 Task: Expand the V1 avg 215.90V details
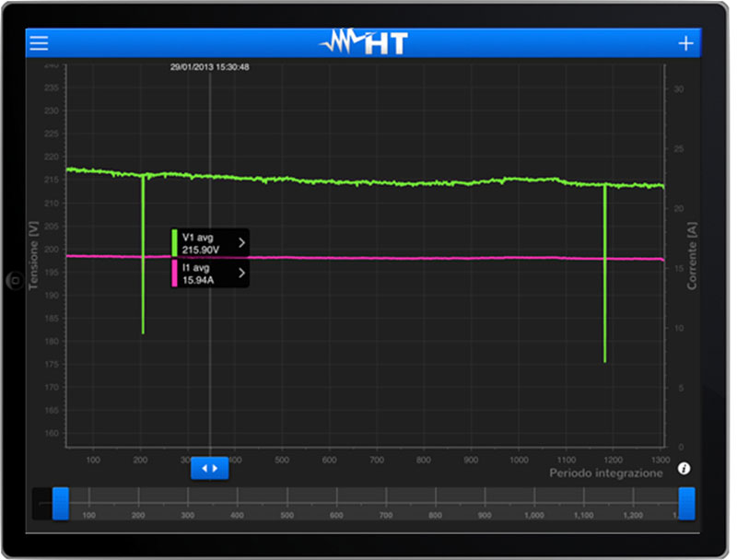point(241,243)
